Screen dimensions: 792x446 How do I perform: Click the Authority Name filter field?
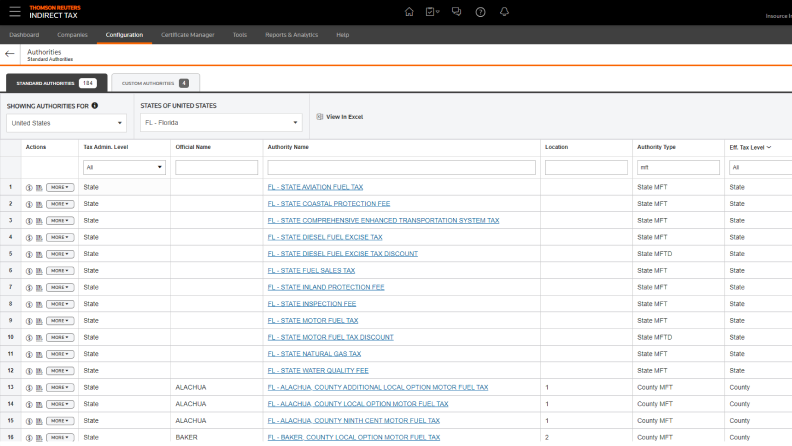402,168
